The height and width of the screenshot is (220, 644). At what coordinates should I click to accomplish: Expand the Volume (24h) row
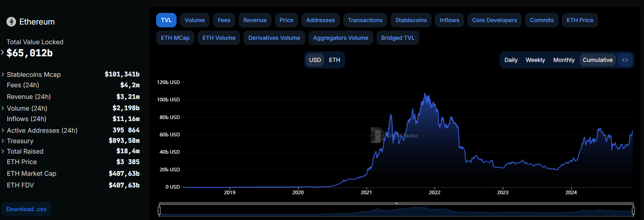[x=3, y=108]
